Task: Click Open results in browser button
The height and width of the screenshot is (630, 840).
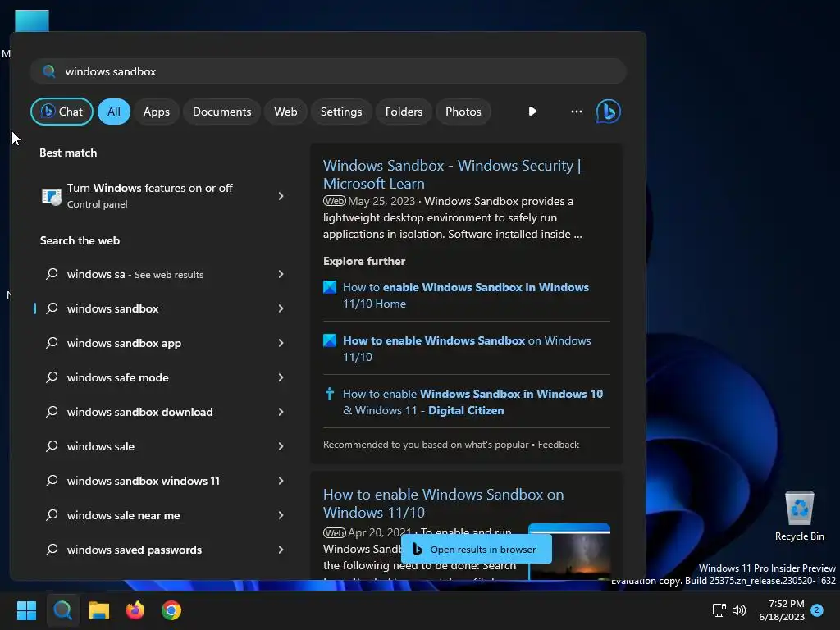Action: point(477,549)
